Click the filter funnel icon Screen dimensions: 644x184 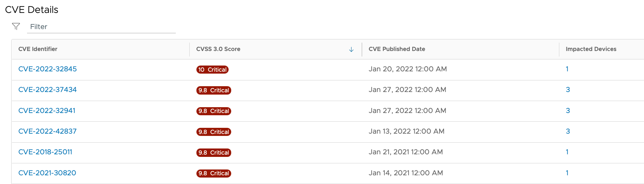(x=16, y=26)
